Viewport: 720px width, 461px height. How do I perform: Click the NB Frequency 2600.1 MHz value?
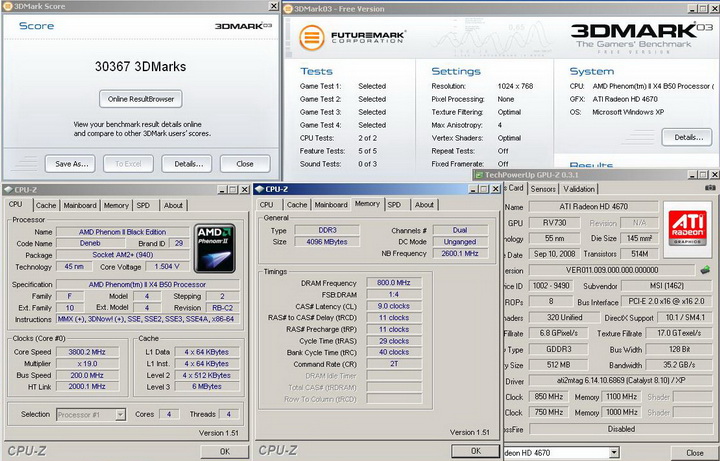point(460,253)
